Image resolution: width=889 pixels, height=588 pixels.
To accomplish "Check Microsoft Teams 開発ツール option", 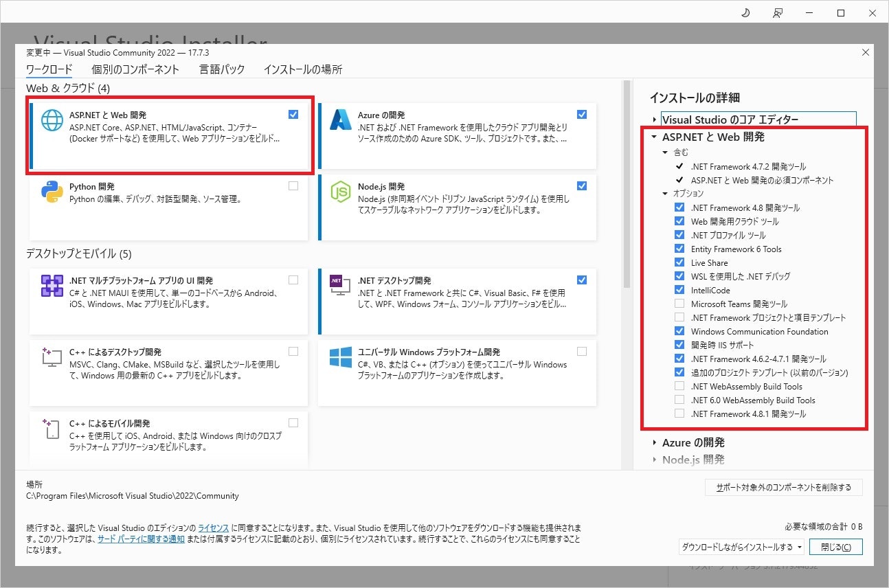I will [679, 304].
